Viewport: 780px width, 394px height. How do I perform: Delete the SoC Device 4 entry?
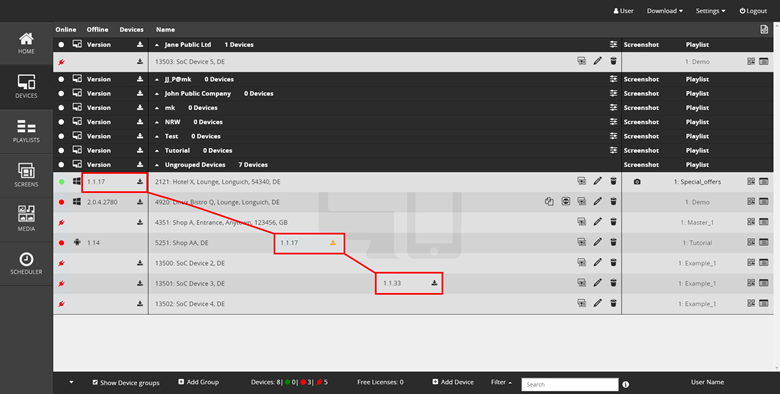pyautogui.click(x=613, y=303)
